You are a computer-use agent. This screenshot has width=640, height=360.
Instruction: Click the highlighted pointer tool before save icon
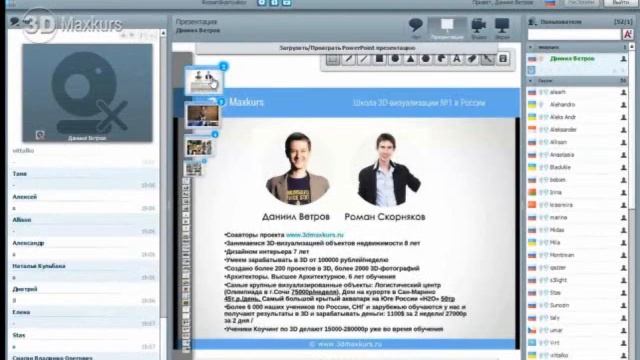pos(488,59)
